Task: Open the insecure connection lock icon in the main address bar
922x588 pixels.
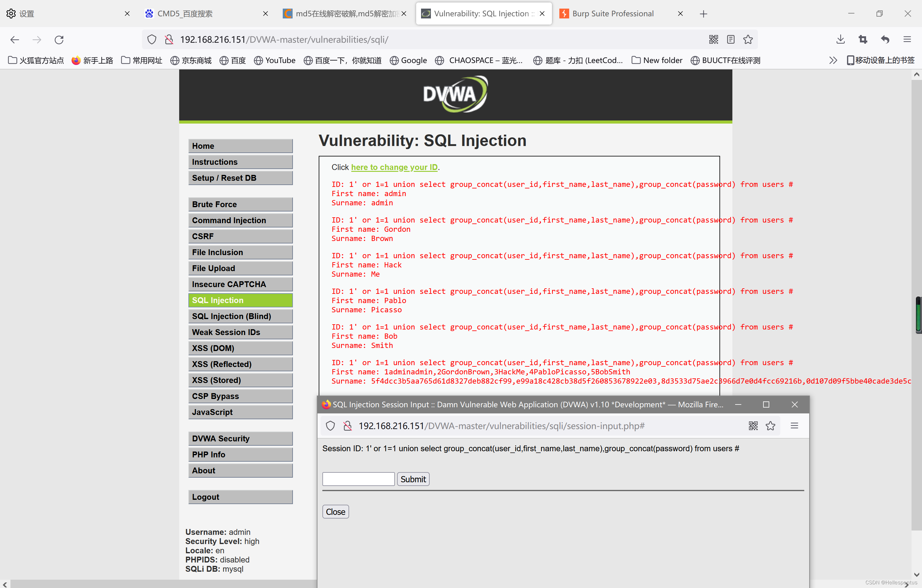Action: click(x=169, y=39)
